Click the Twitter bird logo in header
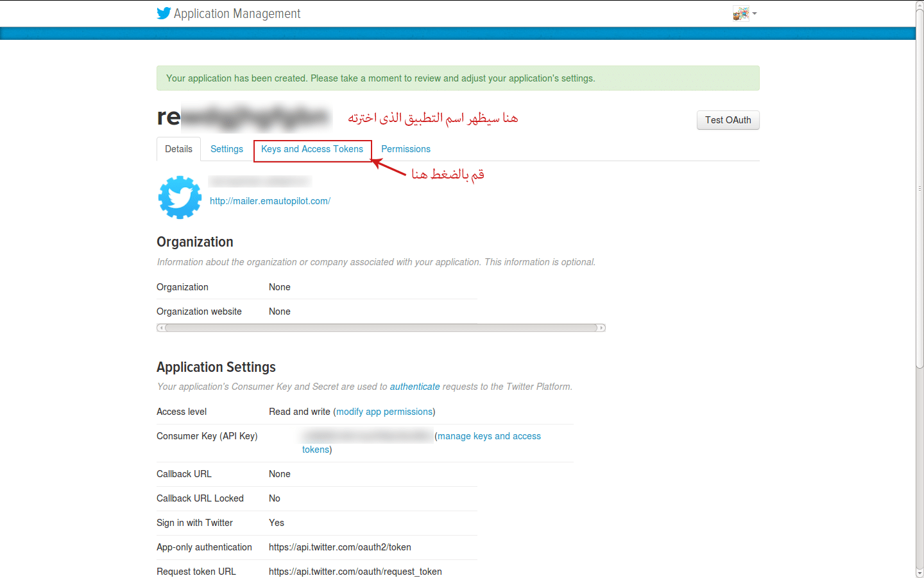This screenshot has width=924, height=578. click(x=164, y=13)
